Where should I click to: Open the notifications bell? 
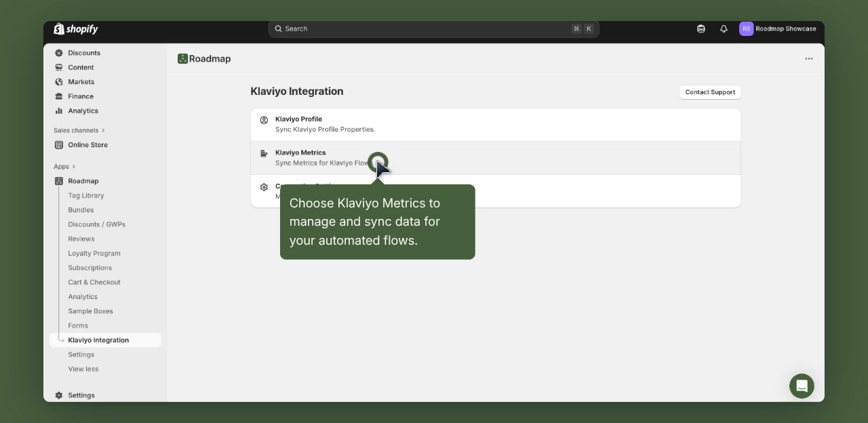(x=723, y=28)
